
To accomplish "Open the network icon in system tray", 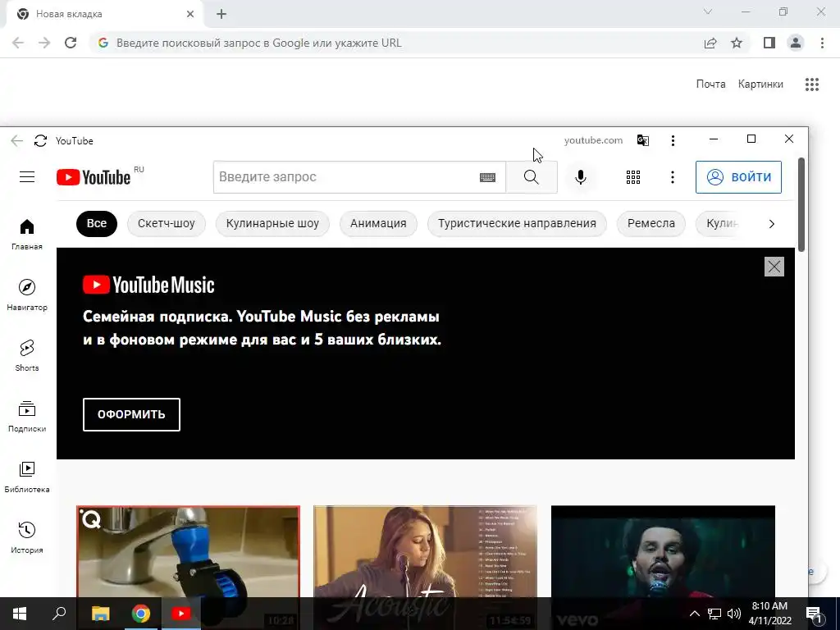I will (714, 614).
